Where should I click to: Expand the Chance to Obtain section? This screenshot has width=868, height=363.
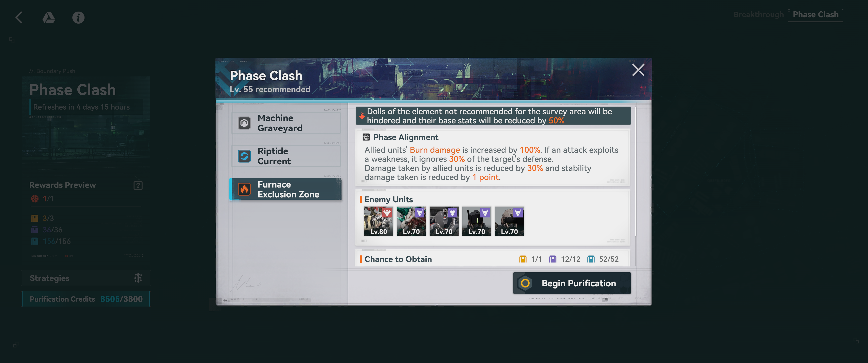tap(493, 259)
